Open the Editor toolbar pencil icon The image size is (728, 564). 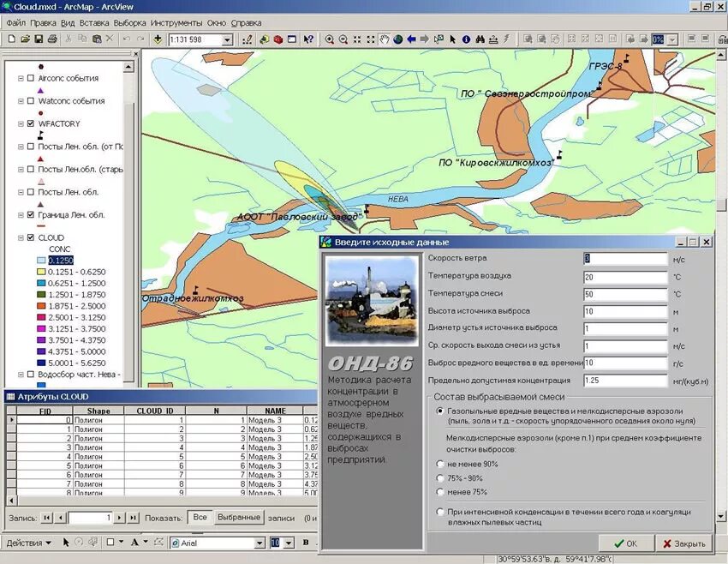click(x=248, y=39)
